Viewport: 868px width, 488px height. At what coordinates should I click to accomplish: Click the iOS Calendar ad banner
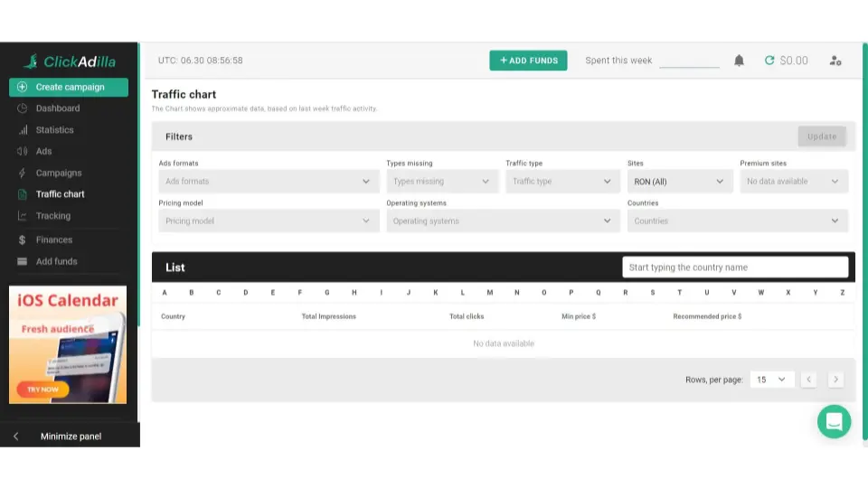coord(68,344)
